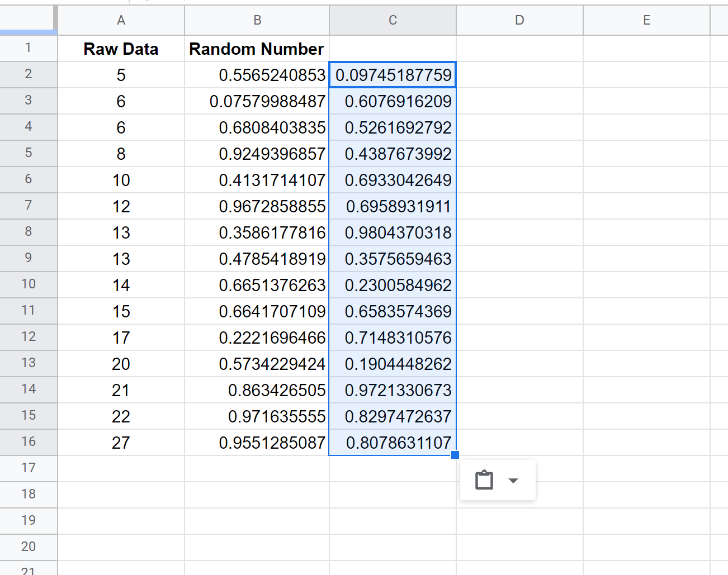728x575 pixels.
Task: Expand the paste options dropdown arrow
Action: 513,481
